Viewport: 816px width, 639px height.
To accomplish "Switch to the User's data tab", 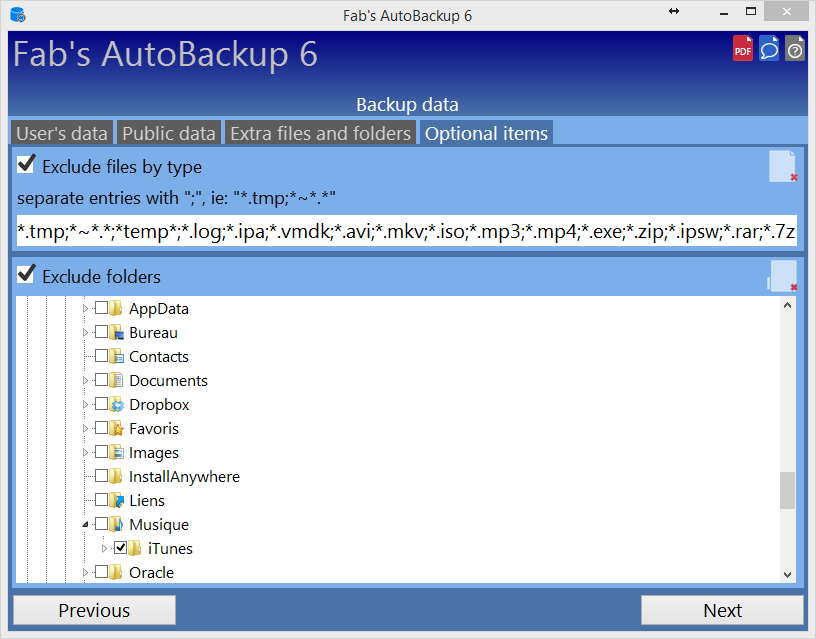I will [x=62, y=133].
